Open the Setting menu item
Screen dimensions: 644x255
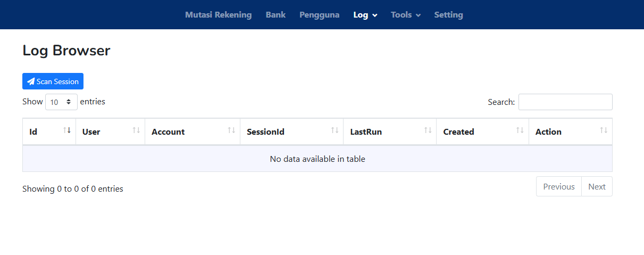pos(448,15)
